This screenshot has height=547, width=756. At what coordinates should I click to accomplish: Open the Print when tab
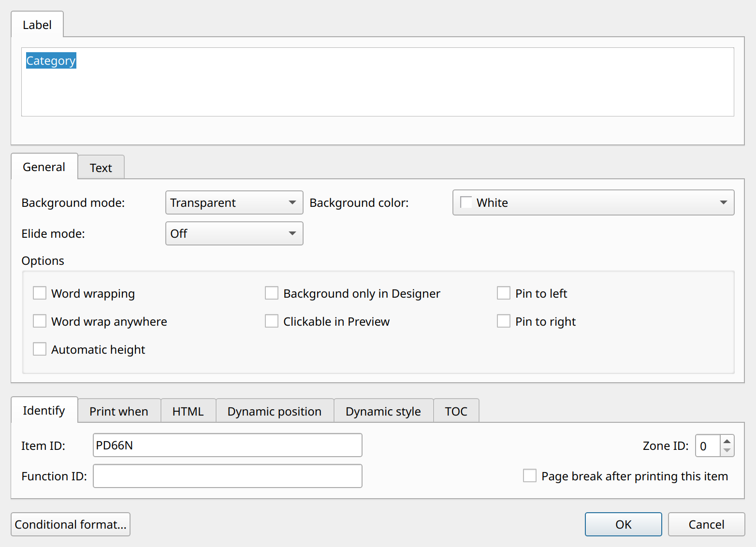[119, 411]
